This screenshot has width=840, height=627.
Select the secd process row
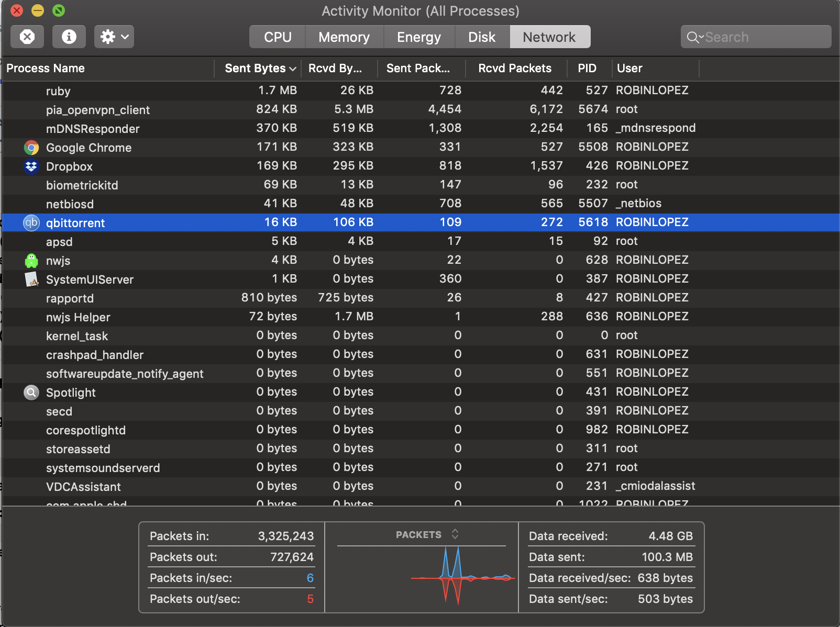[421, 411]
